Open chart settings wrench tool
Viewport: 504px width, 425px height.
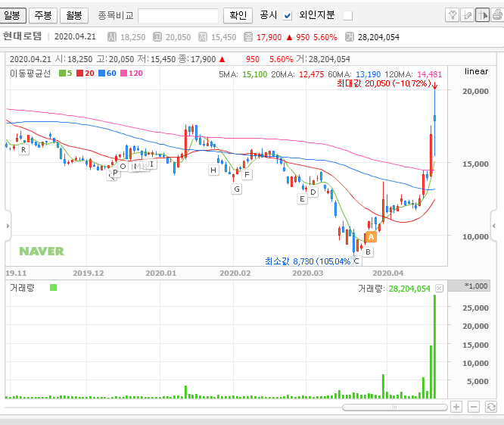pyautogui.click(x=453, y=15)
